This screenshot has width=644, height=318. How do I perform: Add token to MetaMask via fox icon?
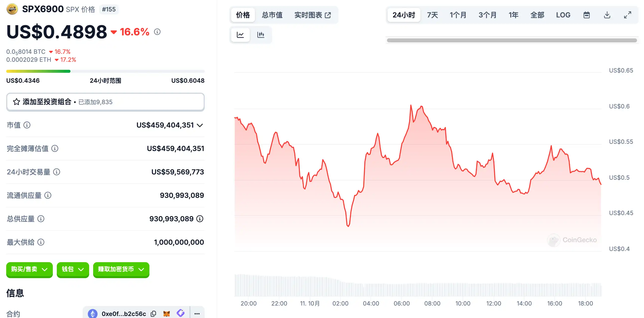pyautogui.click(x=167, y=314)
